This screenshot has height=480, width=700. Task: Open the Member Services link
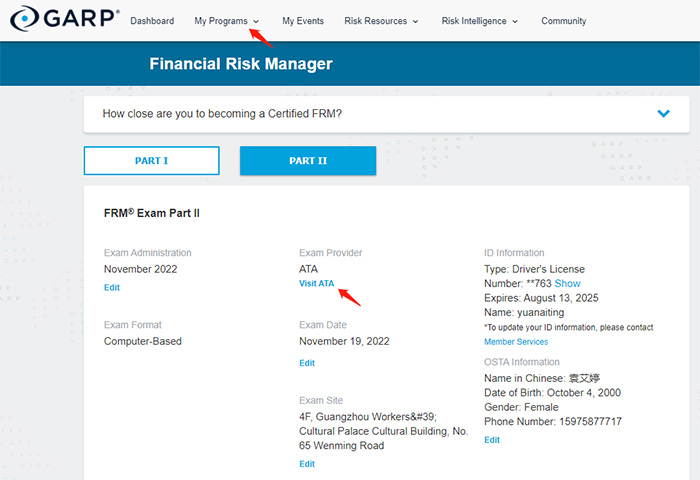click(516, 342)
